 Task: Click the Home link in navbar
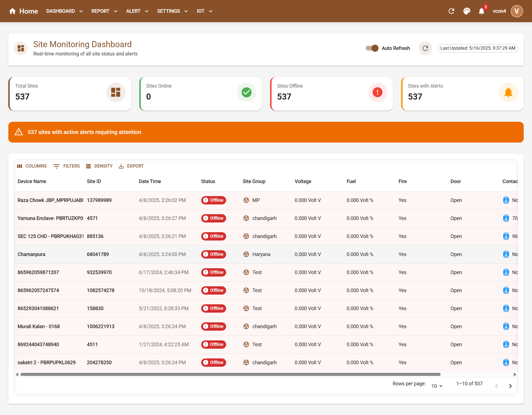coord(29,11)
